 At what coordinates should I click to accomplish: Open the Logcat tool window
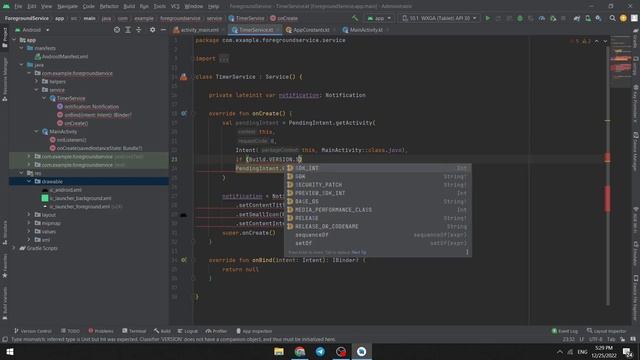click(188, 331)
